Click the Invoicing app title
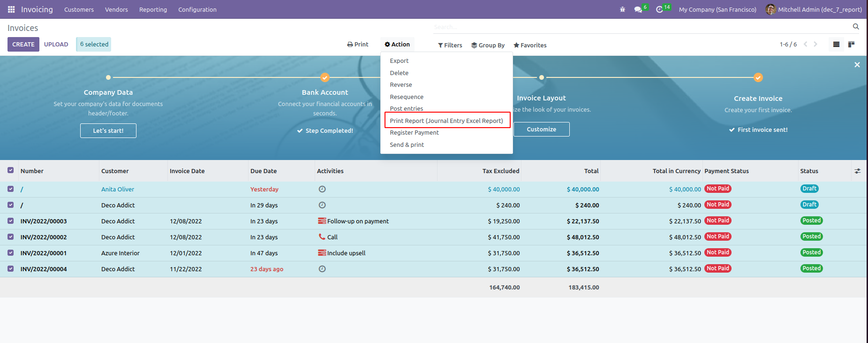Image resolution: width=868 pixels, height=343 pixels. click(x=37, y=9)
